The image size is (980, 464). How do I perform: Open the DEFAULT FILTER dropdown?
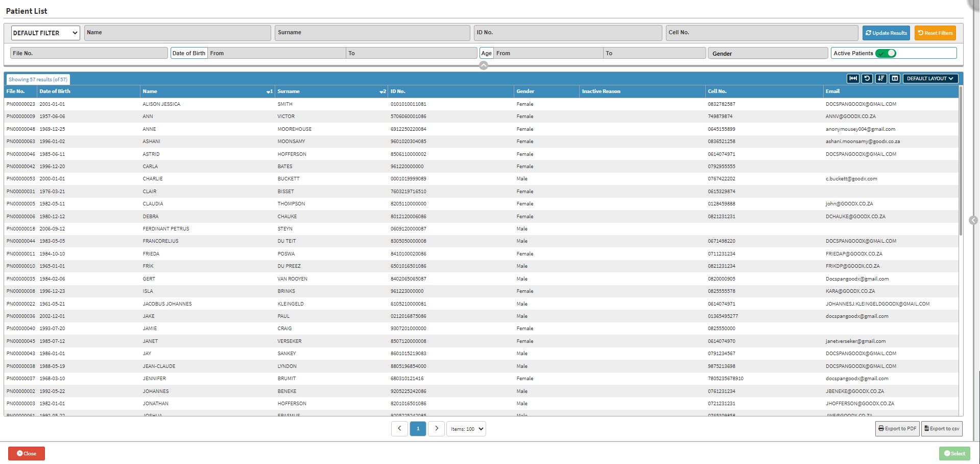[45, 33]
